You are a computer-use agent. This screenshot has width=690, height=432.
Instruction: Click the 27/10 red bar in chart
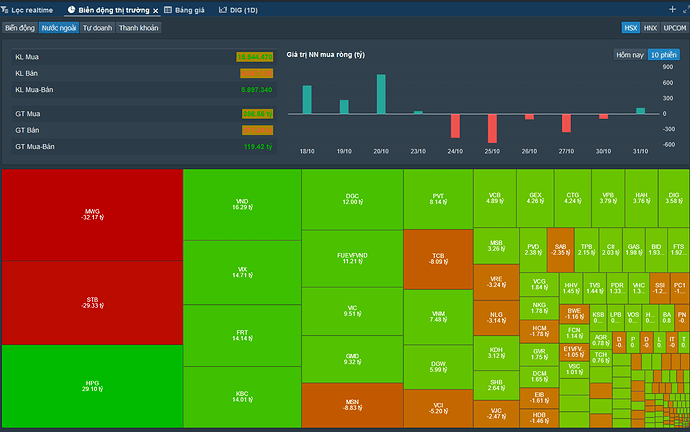566,123
